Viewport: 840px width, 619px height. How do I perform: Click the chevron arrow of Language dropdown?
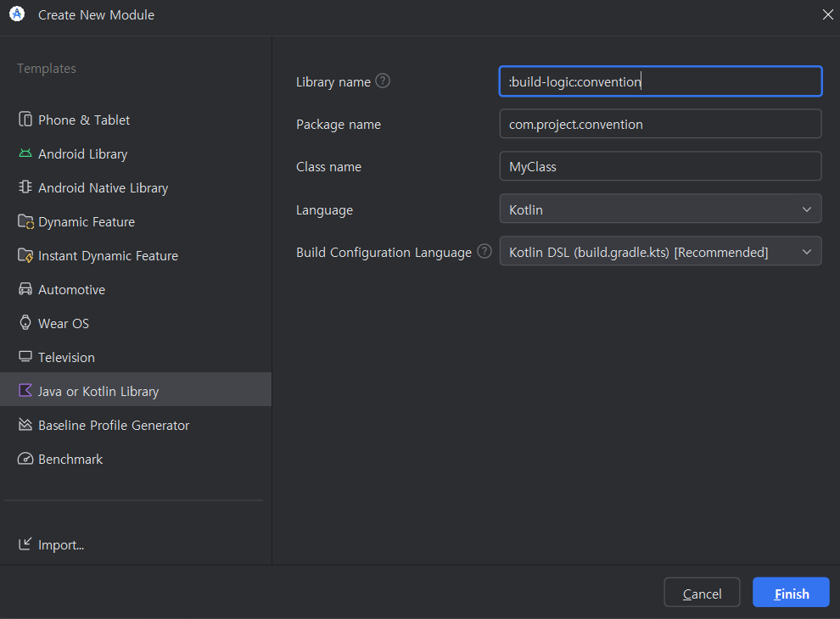tap(807, 209)
